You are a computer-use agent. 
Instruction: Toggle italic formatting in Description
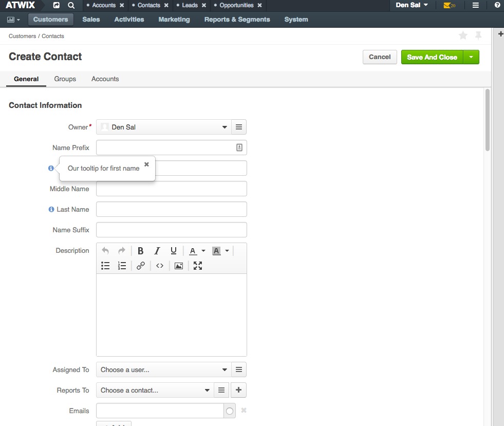click(x=157, y=250)
